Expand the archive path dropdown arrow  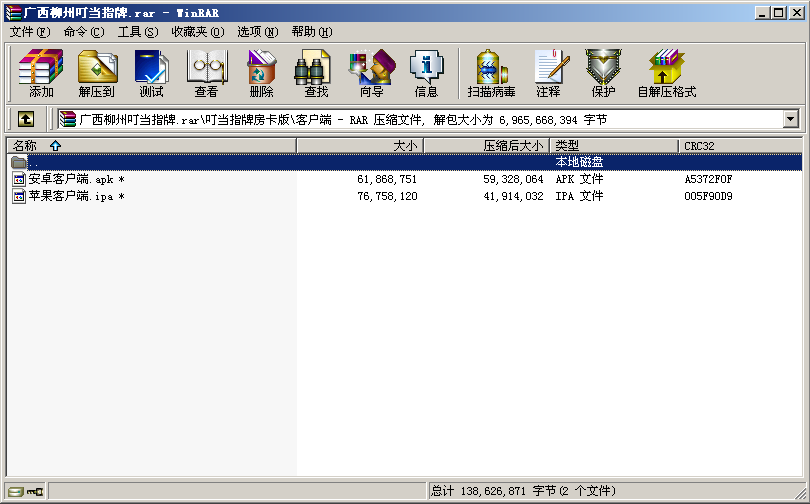point(791,119)
